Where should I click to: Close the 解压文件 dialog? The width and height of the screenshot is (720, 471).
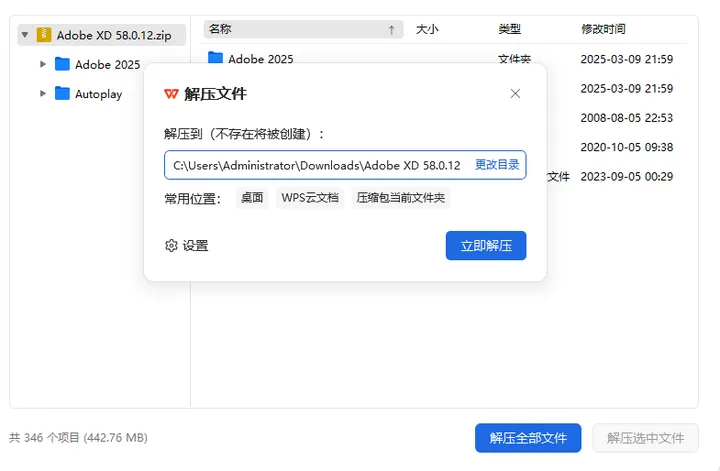coord(515,94)
